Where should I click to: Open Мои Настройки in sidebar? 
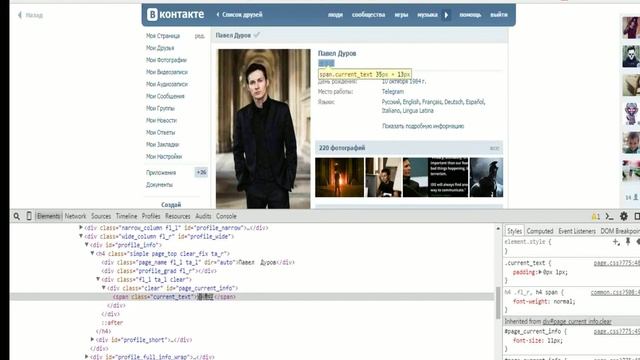click(164, 156)
